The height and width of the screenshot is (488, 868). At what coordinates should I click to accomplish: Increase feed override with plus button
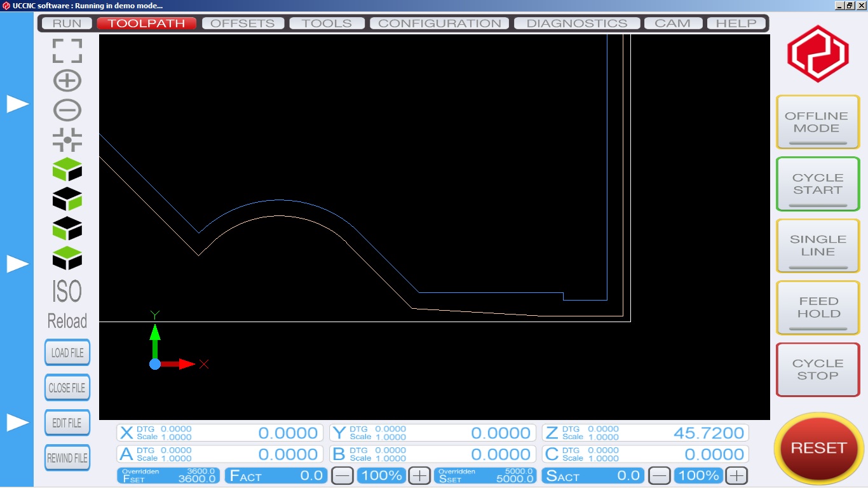419,476
